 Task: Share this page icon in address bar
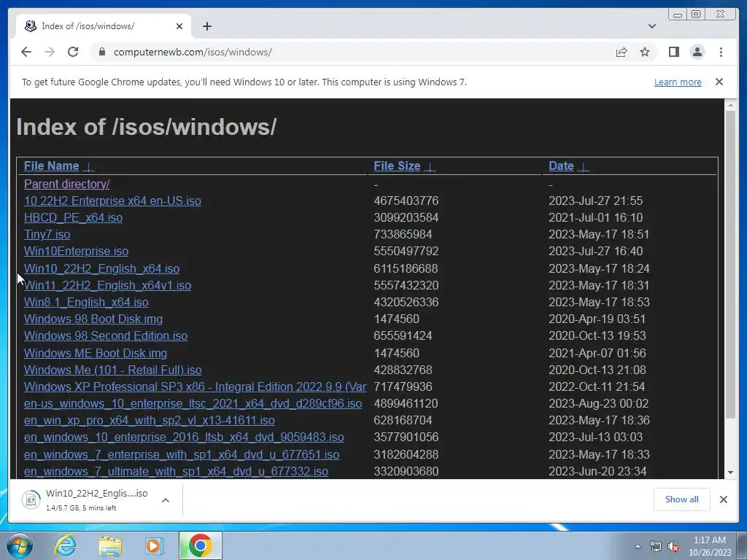point(622,52)
